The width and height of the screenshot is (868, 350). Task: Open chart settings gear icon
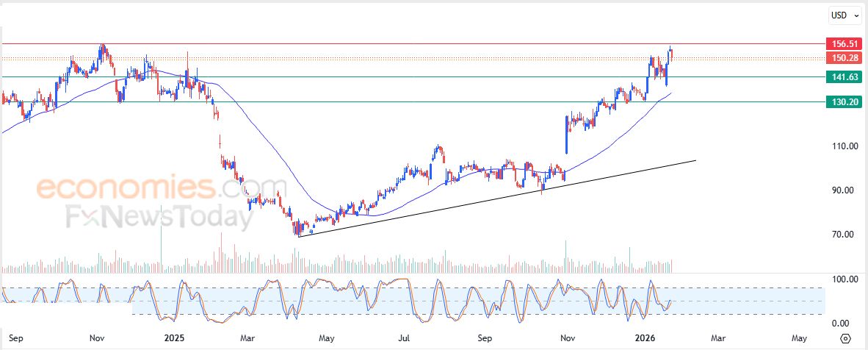pos(845,337)
